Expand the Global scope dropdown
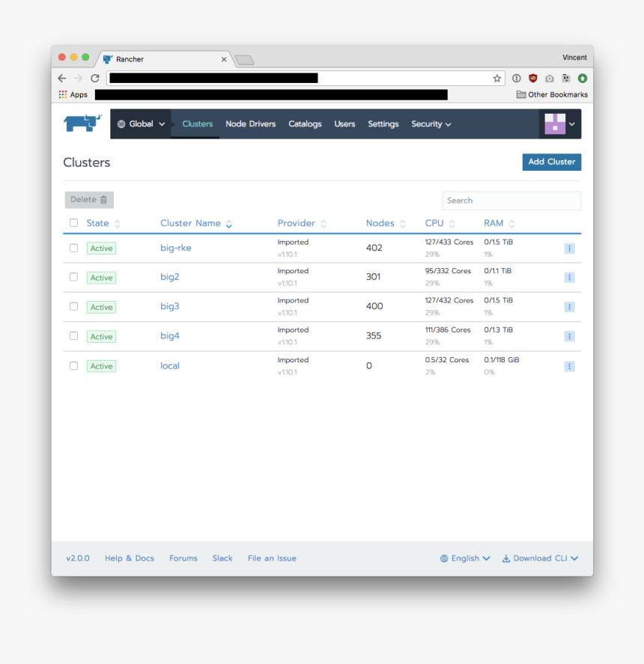Image resolution: width=644 pixels, height=664 pixels. coord(142,124)
